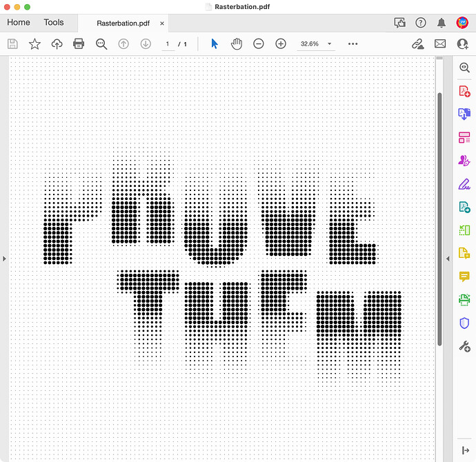
Task: Add bookmark with the star icon
Action: (34, 44)
